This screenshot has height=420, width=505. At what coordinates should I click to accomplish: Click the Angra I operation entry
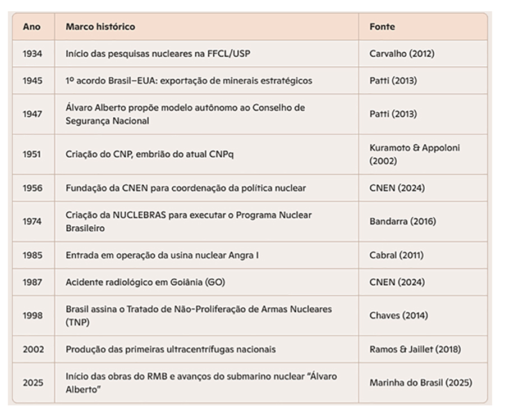(x=162, y=255)
